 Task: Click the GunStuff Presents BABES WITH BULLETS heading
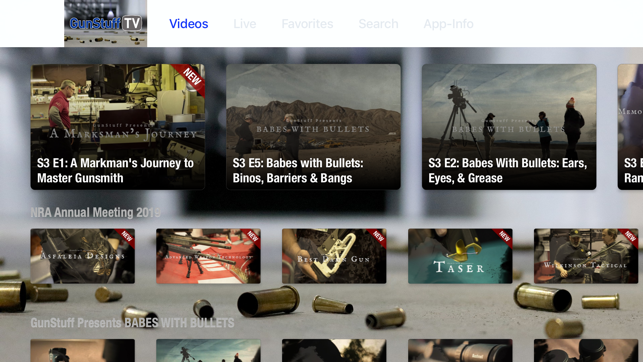[x=132, y=323]
